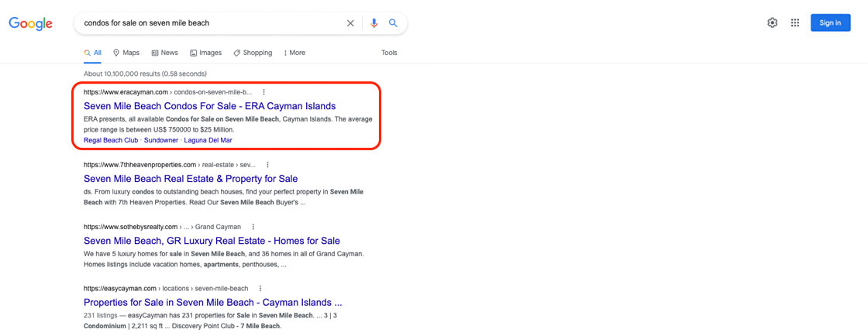The image size is (868, 336).
Task: Open Seven Mile Beach, GR Luxury Real Estate link
Action: point(212,241)
